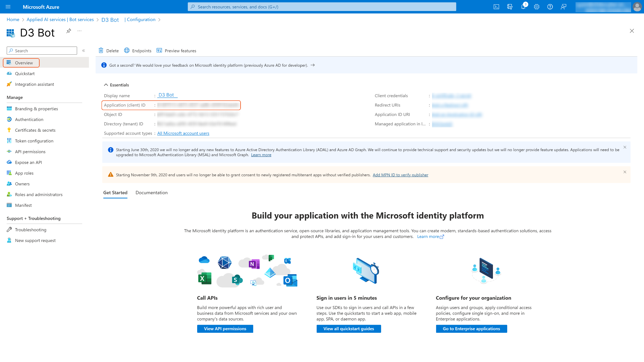The height and width of the screenshot is (362, 644).
Task: Open portal settings gear
Action: click(536, 7)
